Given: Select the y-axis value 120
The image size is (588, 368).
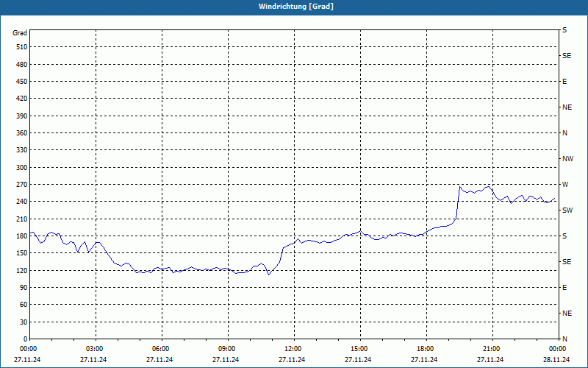Looking at the screenshot, I should pos(21,270).
